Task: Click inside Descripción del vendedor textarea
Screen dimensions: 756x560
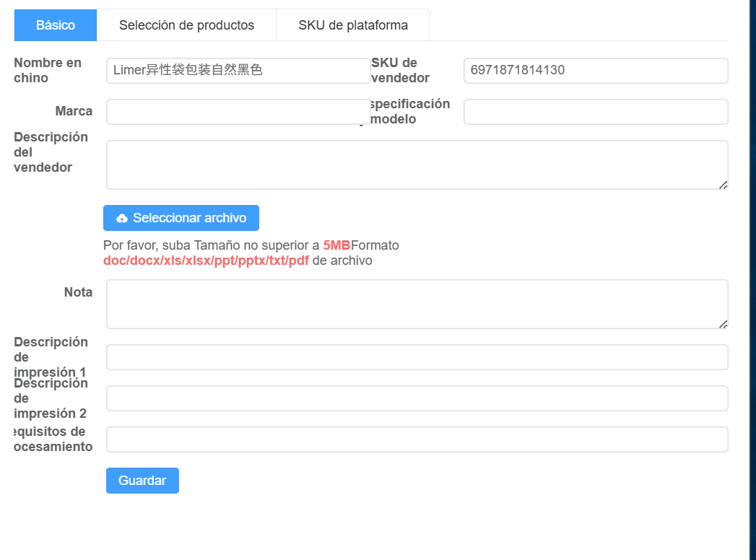Action: (x=417, y=165)
